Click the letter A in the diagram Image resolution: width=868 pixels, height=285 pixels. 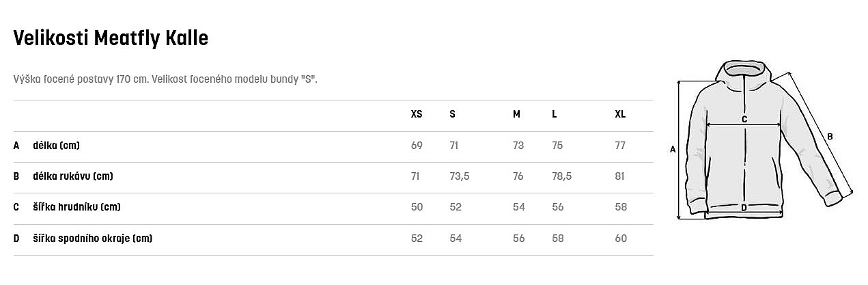(673, 150)
